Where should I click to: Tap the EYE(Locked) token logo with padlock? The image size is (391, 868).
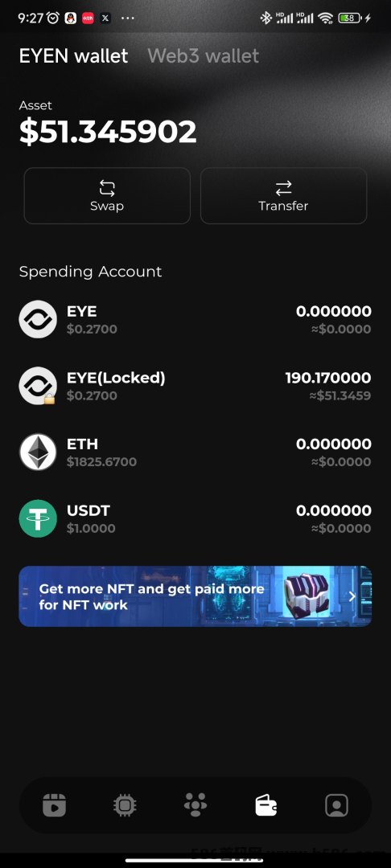pos(38,386)
